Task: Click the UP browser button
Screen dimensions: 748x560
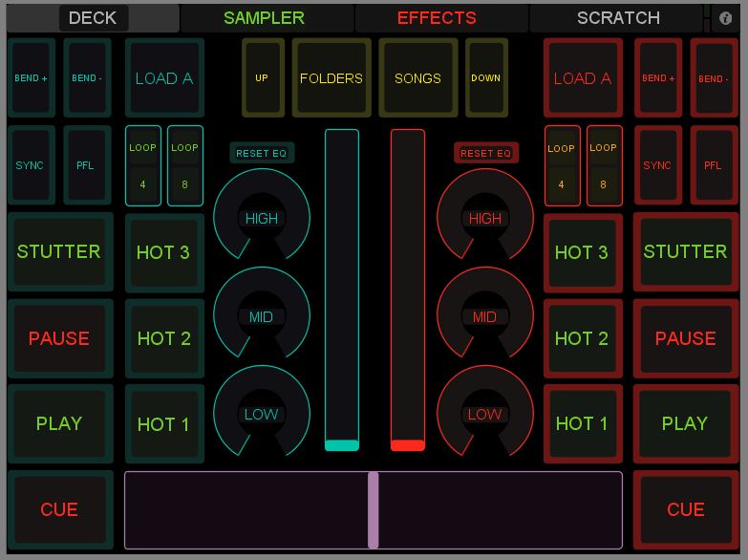Action: (263, 77)
